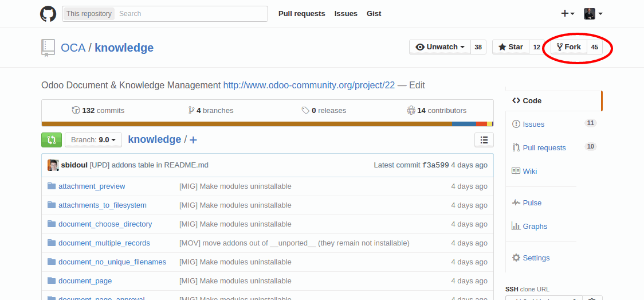The width and height of the screenshot is (644, 300).
Task: Create new file with plus link
Action: tap(193, 140)
